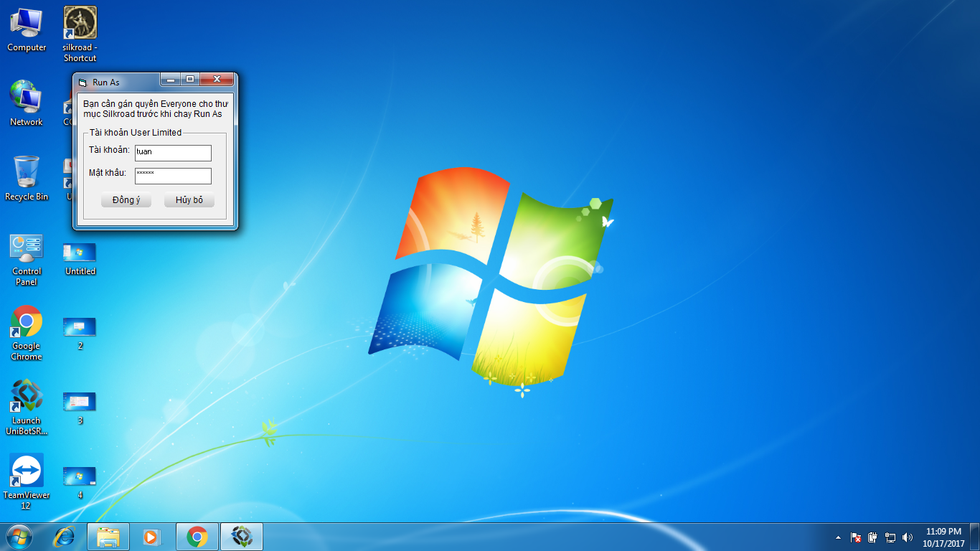The height and width of the screenshot is (551, 980).
Task: Switch to the UniBot taskbar button
Action: pos(242,537)
